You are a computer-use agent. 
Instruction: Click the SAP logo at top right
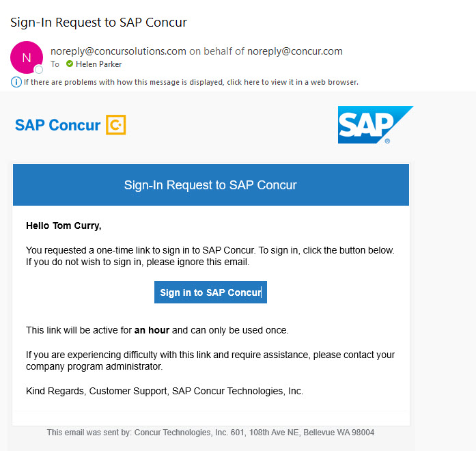coord(375,124)
